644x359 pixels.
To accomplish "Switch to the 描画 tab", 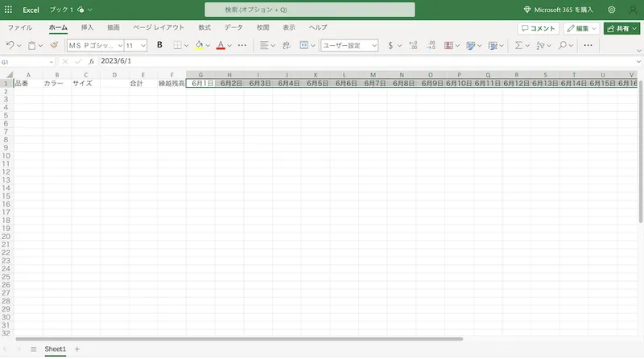I will (x=113, y=27).
